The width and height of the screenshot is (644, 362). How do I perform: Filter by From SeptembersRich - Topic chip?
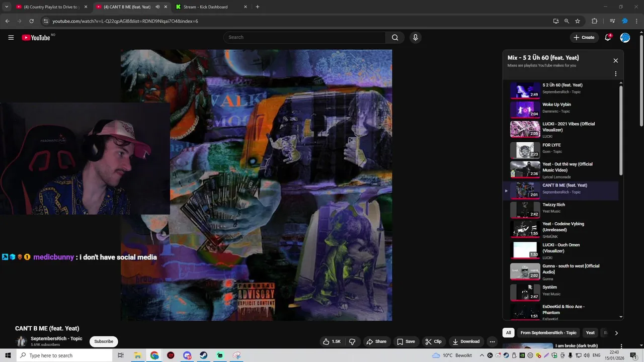[548, 333]
